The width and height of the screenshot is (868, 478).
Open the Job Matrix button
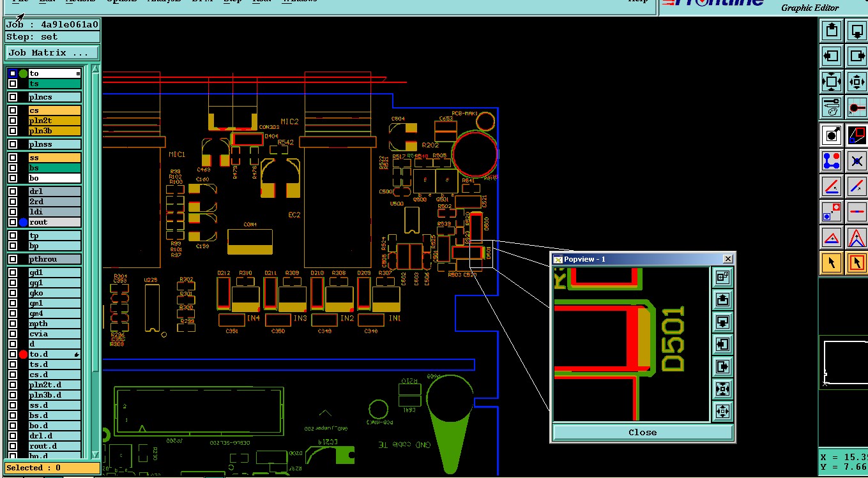click(52, 52)
